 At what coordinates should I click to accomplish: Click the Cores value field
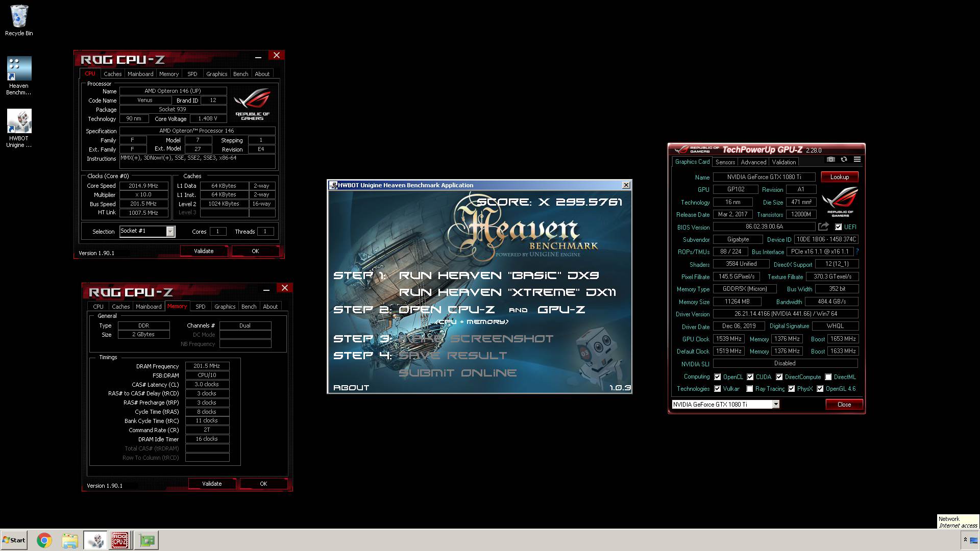coord(218,232)
